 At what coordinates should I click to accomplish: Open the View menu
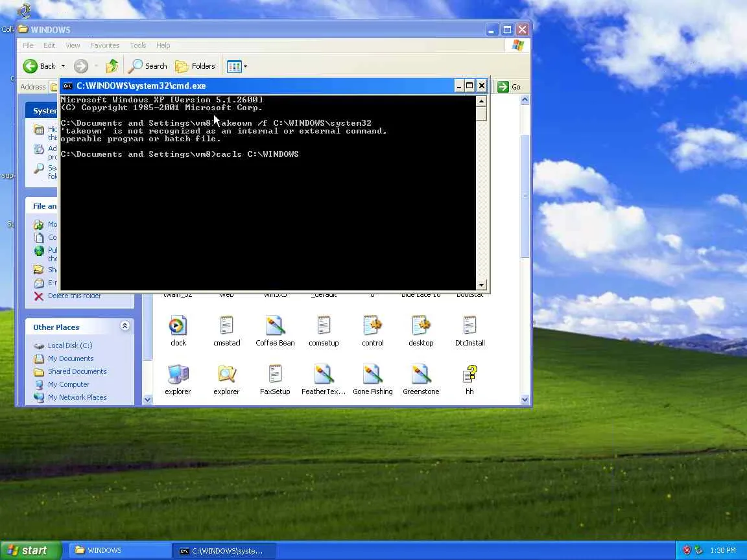[x=73, y=45]
